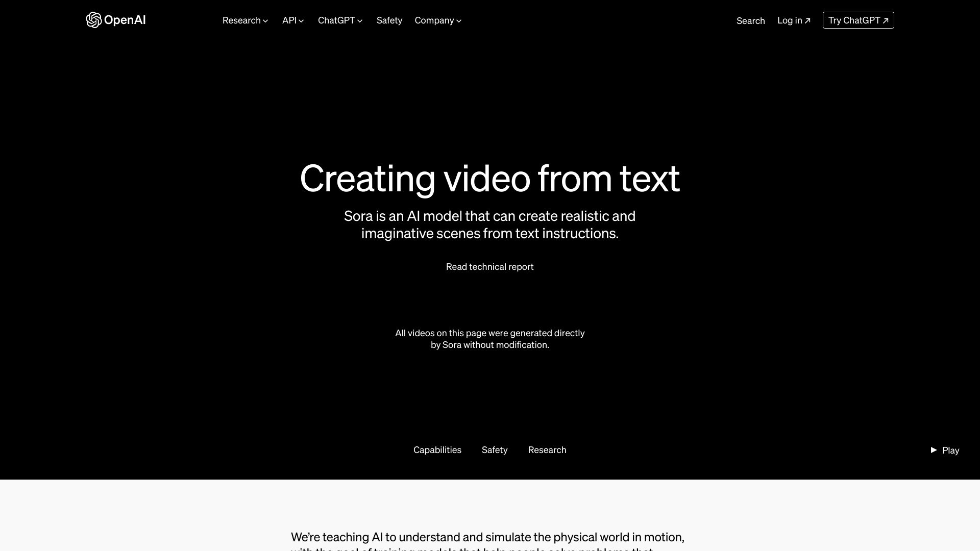The height and width of the screenshot is (551, 980).
Task: Click the Try ChatGPT arrow icon
Action: pyautogui.click(x=885, y=20)
